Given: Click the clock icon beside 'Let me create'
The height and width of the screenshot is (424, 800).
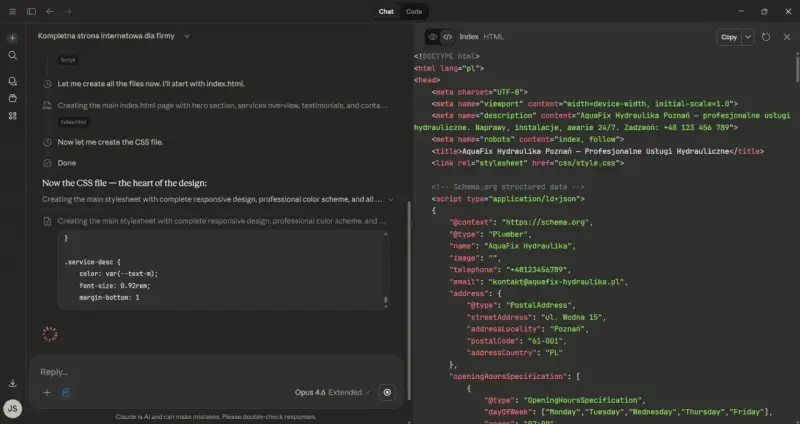Looking at the screenshot, I should (47, 84).
